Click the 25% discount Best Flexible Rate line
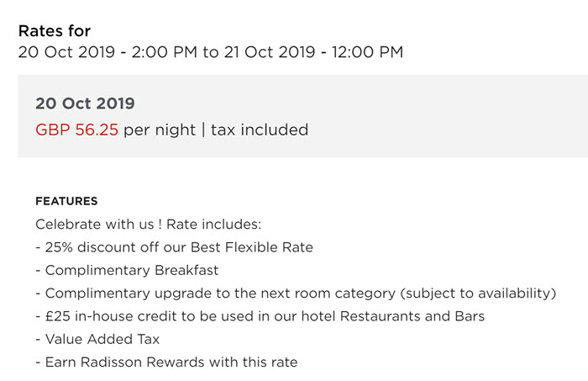The image size is (588, 381). coord(175,247)
